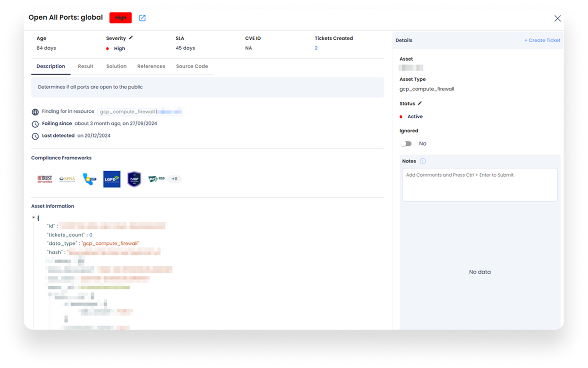Click the Age value 84 days
Viewport: 588px width, 368px height.
[46, 48]
